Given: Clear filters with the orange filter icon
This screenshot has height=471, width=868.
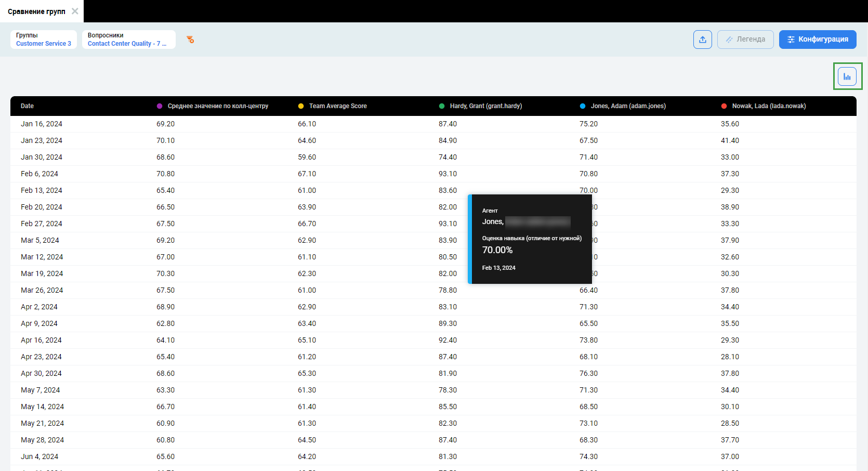Looking at the screenshot, I should [x=190, y=40].
